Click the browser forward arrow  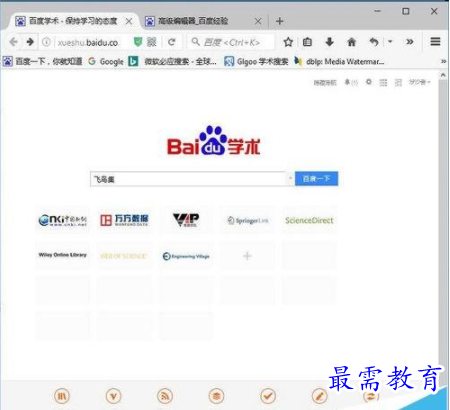pyautogui.click(x=30, y=42)
